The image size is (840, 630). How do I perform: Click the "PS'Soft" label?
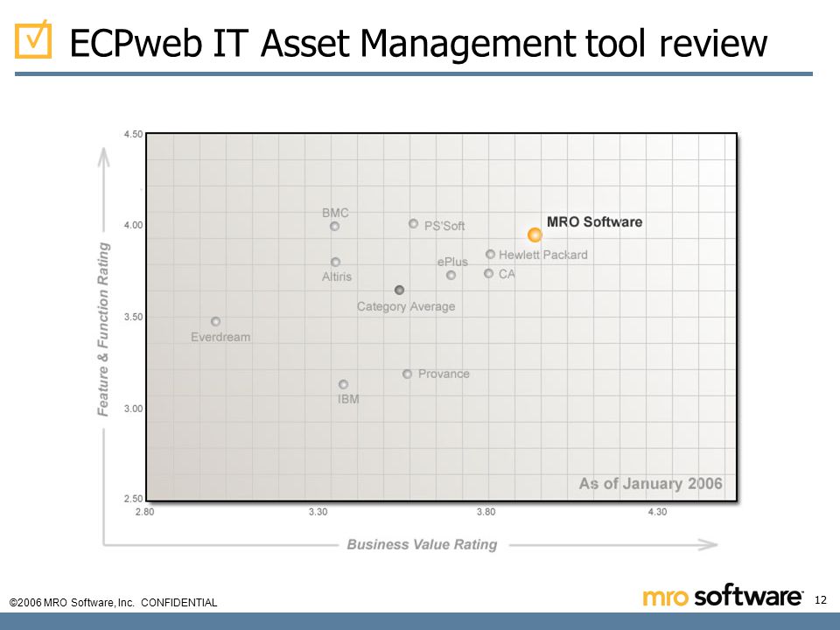coord(444,226)
